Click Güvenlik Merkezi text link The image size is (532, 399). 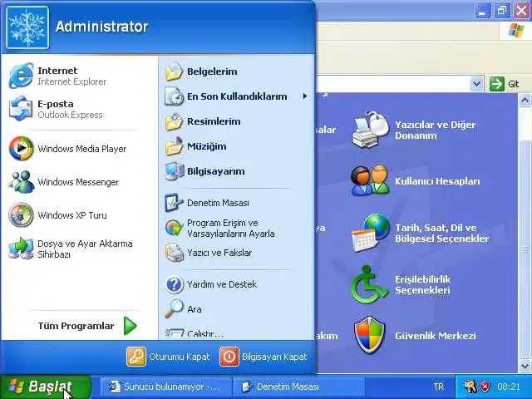pos(436,336)
